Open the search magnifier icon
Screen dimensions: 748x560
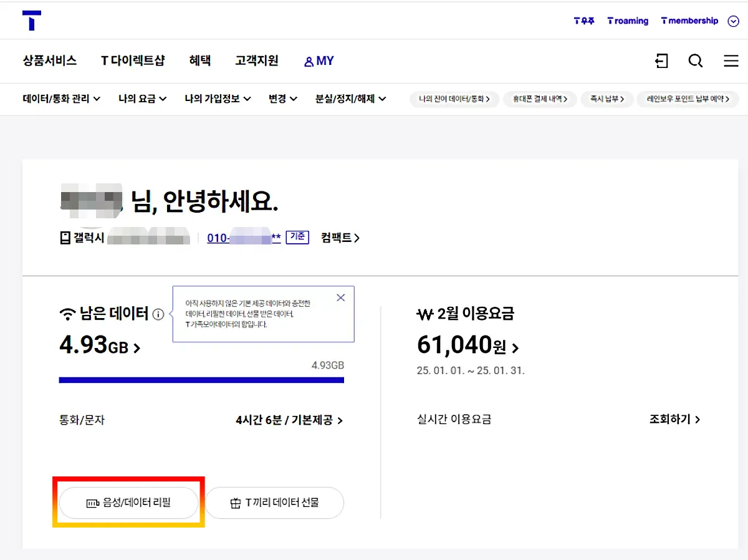point(696,60)
